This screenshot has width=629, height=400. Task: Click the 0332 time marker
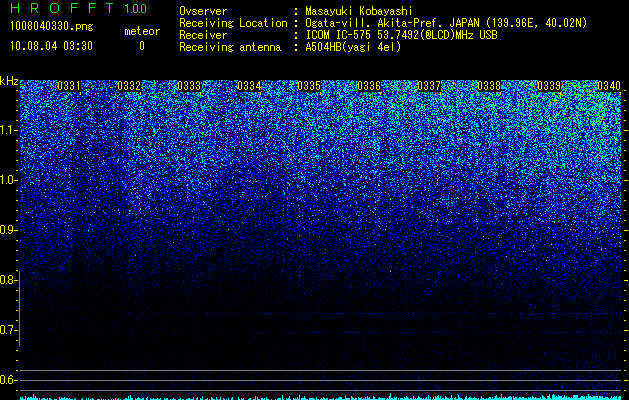[x=129, y=86]
